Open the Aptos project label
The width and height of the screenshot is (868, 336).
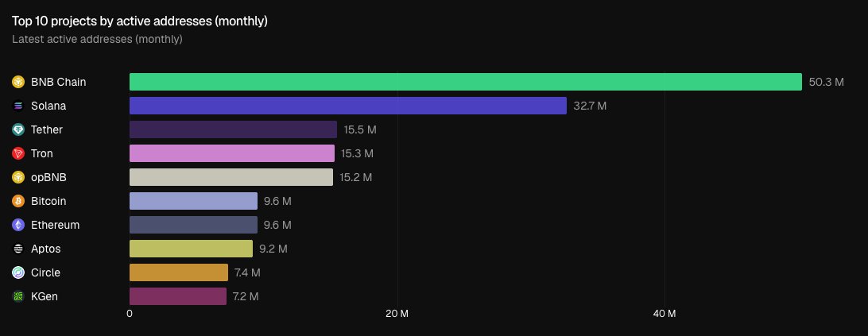(x=46, y=249)
